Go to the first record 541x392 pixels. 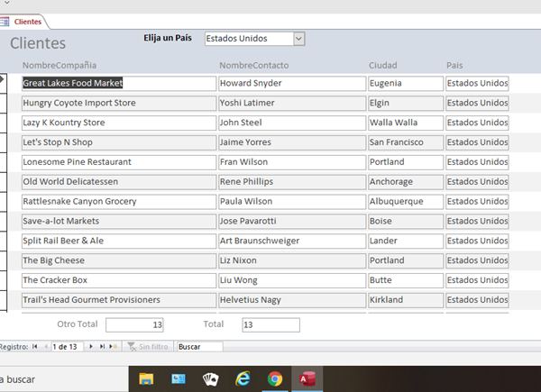coord(35,346)
